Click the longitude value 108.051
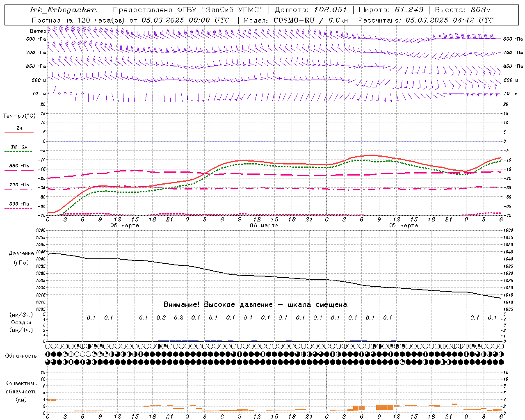Image resolution: width=525 pixels, height=420 pixels. [331, 10]
